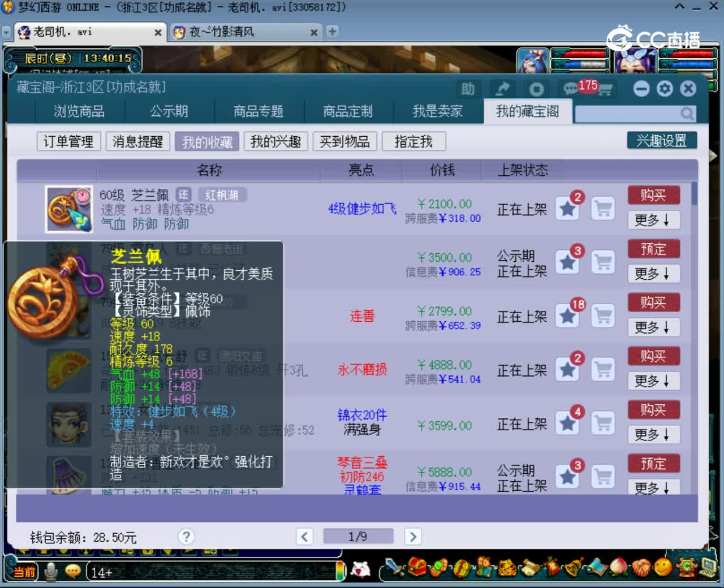Viewport: 724px width, 588px height.
Task: Add ￥3599.00 item to cart
Action: (x=603, y=424)
